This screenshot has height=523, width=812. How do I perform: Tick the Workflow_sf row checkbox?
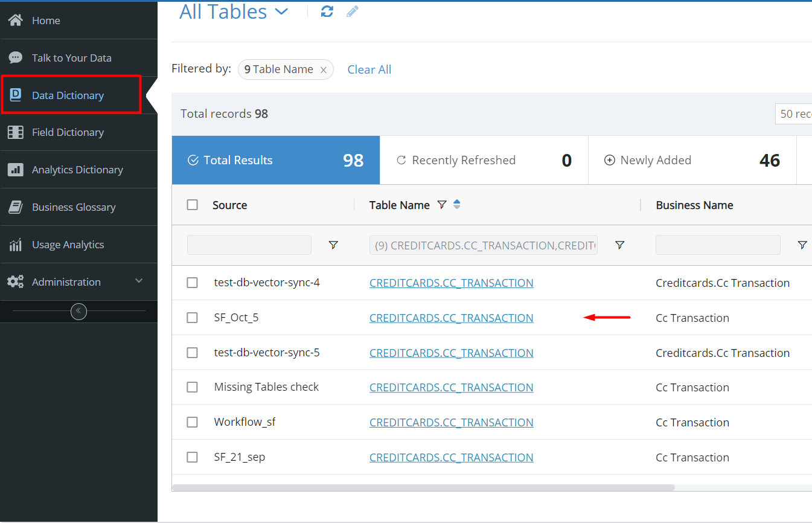point(193,422)
